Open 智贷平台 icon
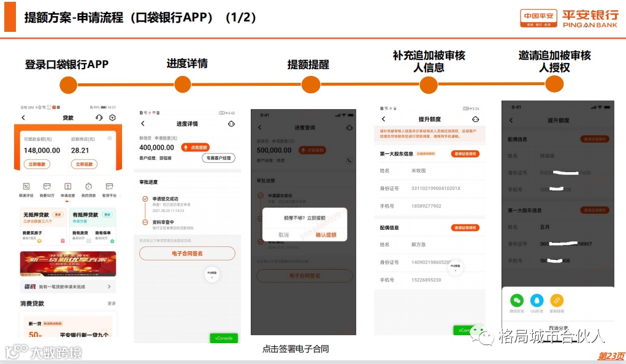The image size is (626, 364). (109, 190)
